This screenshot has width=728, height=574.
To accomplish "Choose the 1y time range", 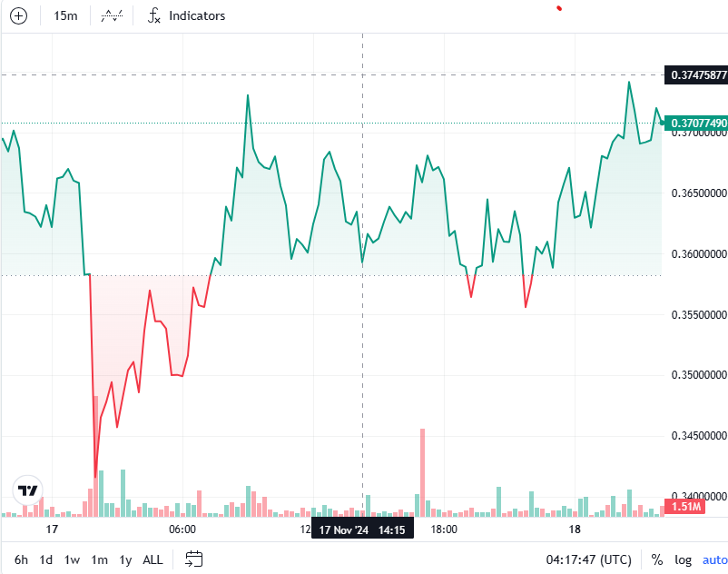I will [x=125, y=559].
